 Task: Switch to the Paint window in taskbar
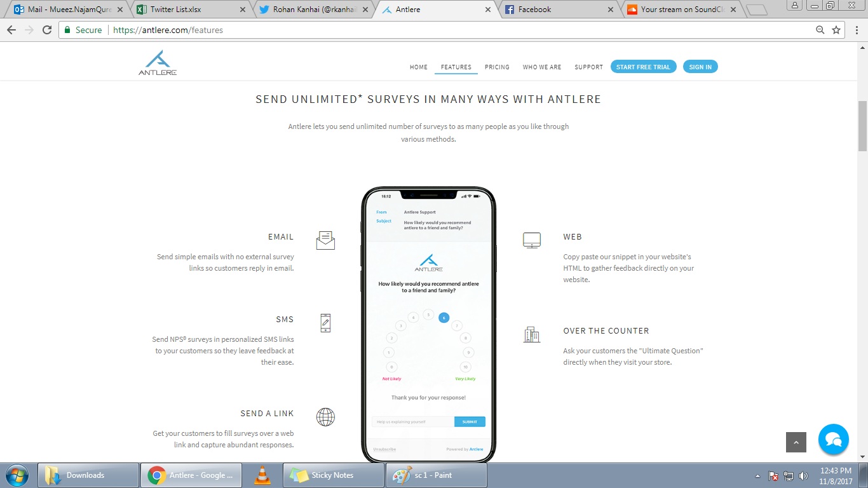[437, 475]
